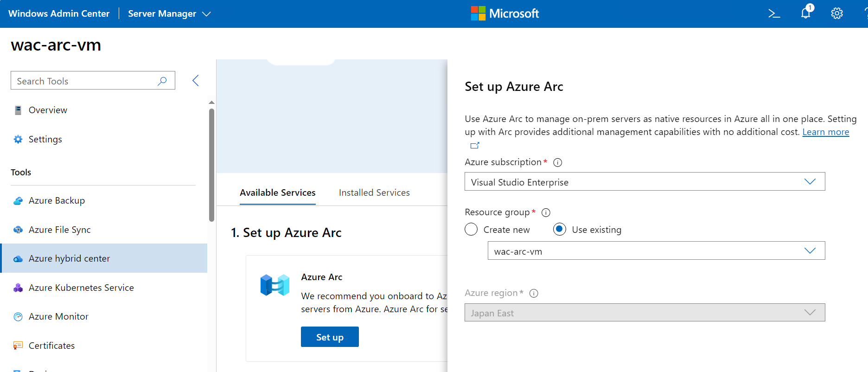Select the Create new radio button

(x=471, y=230)
